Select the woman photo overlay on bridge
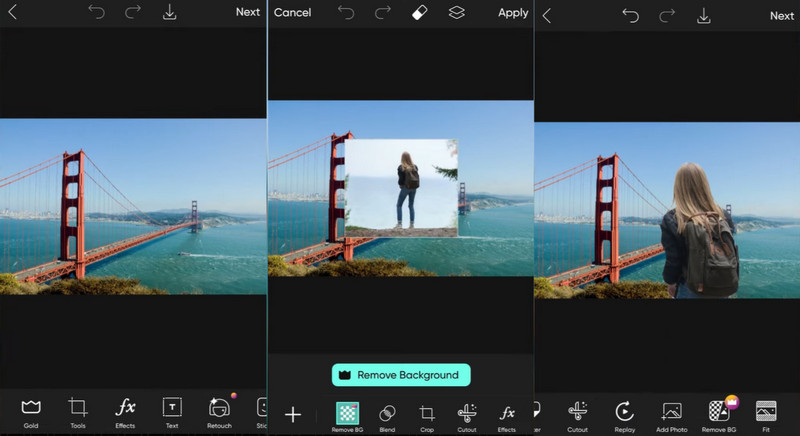Viewport: 800px width, 436px height. click(x=401, y=187)
